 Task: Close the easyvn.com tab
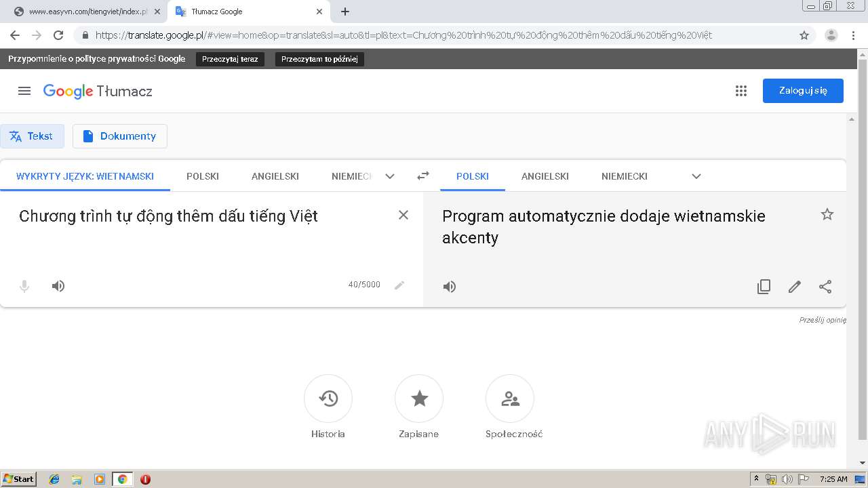(157, 12)
